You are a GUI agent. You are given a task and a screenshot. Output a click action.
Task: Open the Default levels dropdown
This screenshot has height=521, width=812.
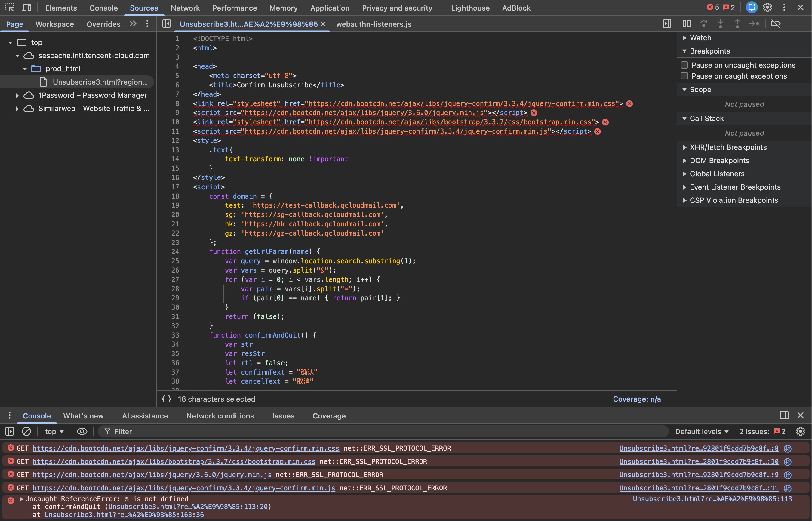[x=701, y=431]
